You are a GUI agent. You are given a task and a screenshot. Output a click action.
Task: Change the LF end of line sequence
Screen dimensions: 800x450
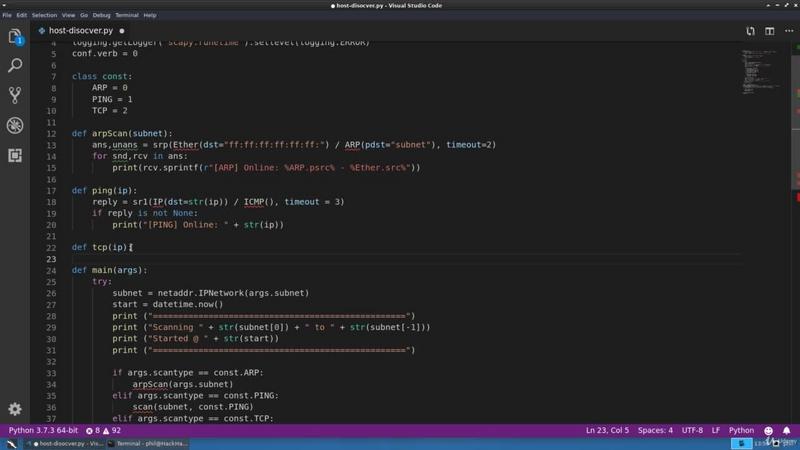[x=716, y=431]
